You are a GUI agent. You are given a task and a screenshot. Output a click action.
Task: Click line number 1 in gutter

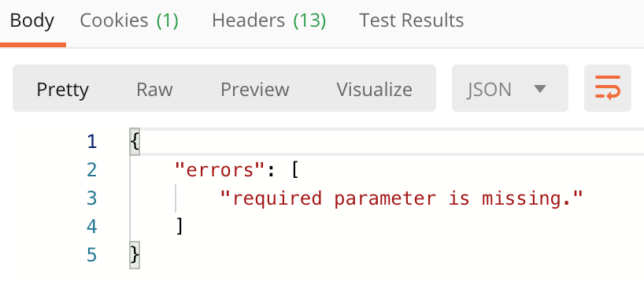coord(92,142)
